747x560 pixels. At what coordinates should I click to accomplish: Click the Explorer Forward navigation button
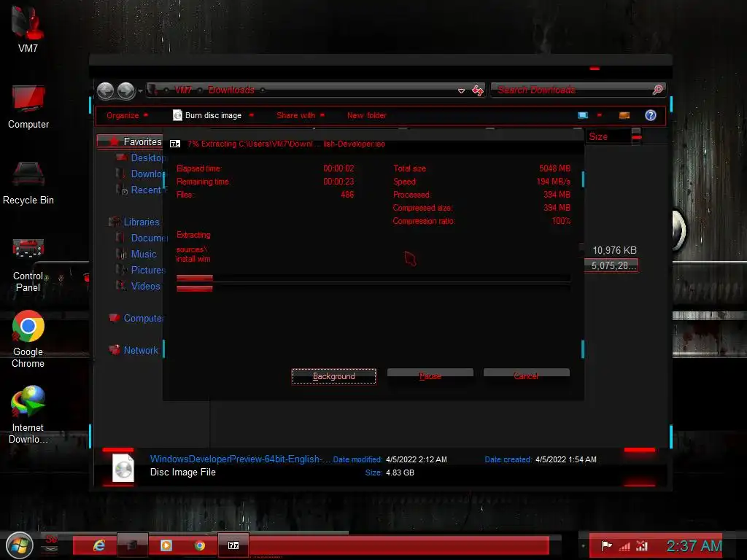125,90
